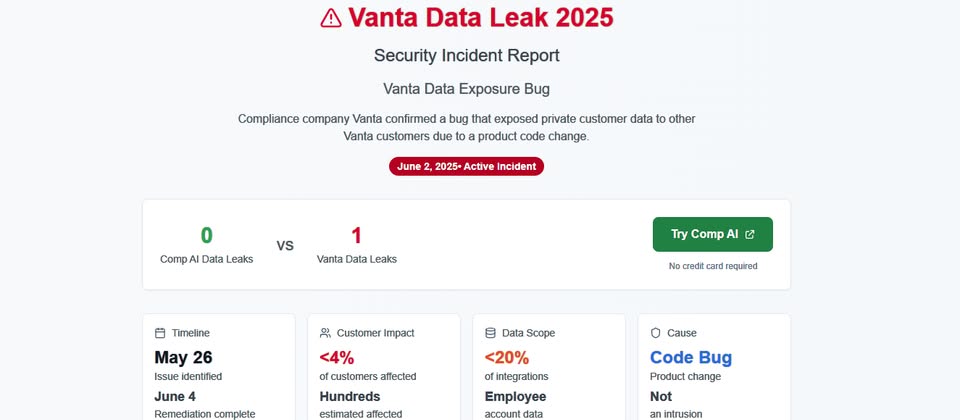The height and width of the screenshot is (420, 960).
Task: Click the Vanta Data Exposure Bug subheading
Action: click(467, 89)
